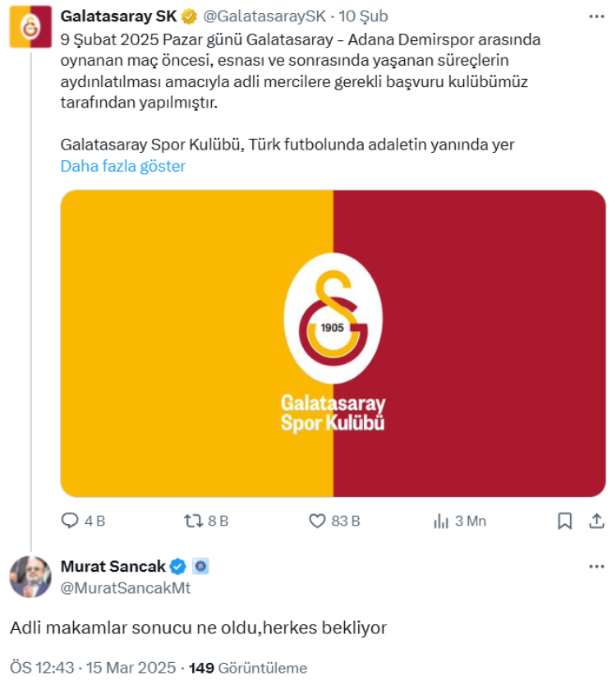Open the view statistics bar-chart icon

[x=441, y=521]
